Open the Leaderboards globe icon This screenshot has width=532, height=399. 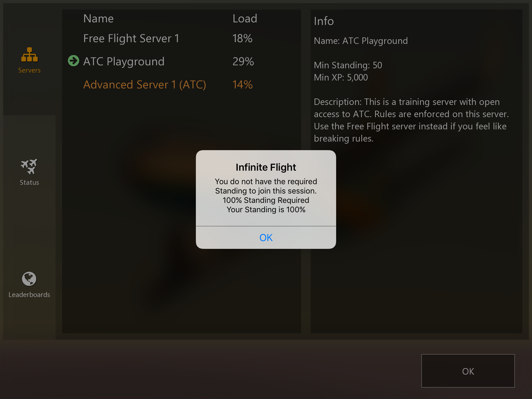click(29, 279)
